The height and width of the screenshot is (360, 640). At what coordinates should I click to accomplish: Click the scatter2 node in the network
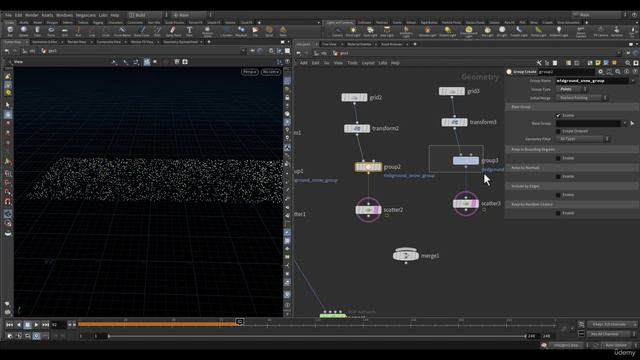(x=368, y=210)
